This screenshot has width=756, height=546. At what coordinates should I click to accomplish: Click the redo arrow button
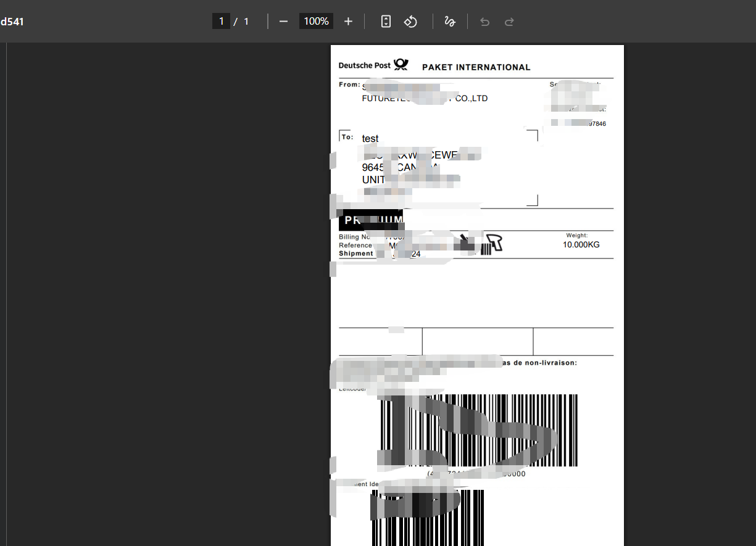click(509, 22)
